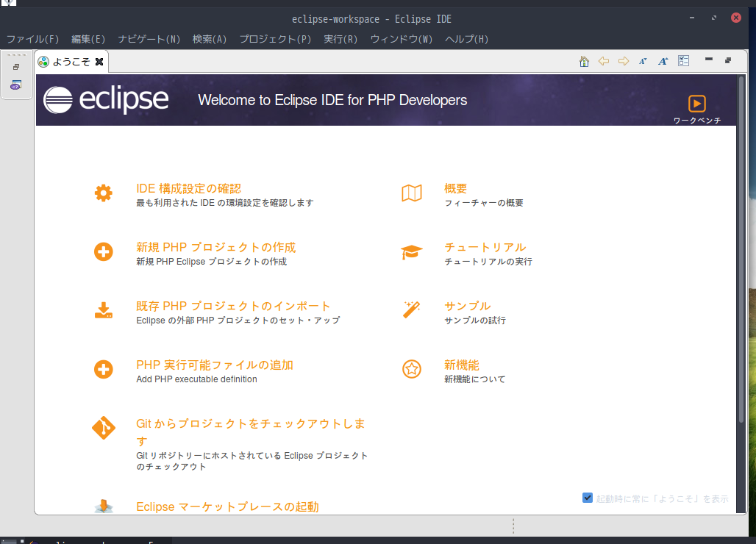The height and width of the screenshot is (544, 756).
Task: Open Git からプロジェクトをチェックアウトします link
Action: [251, 432]
